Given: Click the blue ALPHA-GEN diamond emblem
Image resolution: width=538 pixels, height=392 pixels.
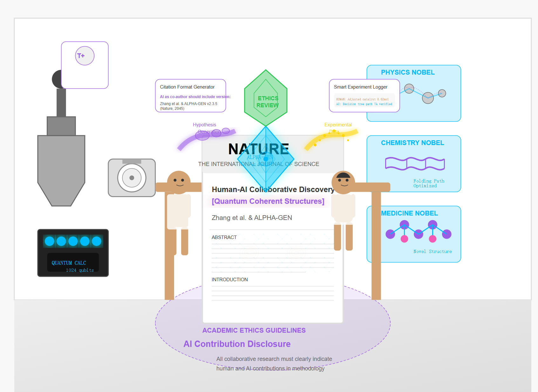Looking at the screenshot, I should (266, 159).
